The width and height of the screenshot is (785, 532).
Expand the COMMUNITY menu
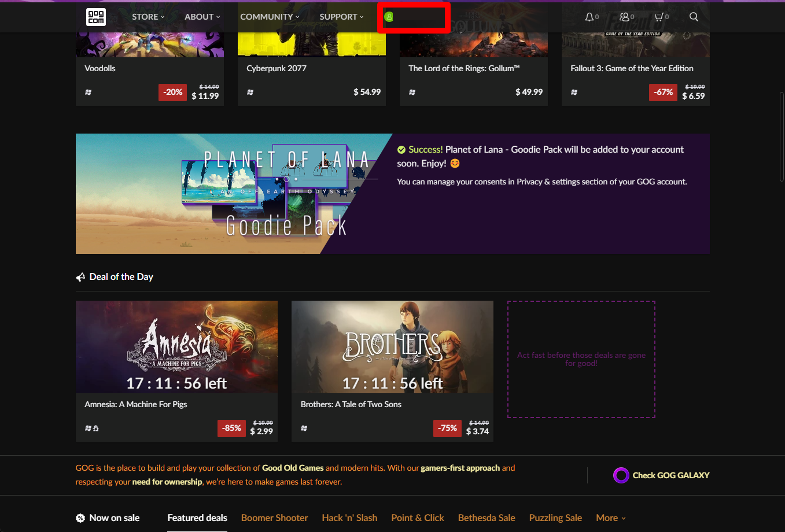(270, 17)
